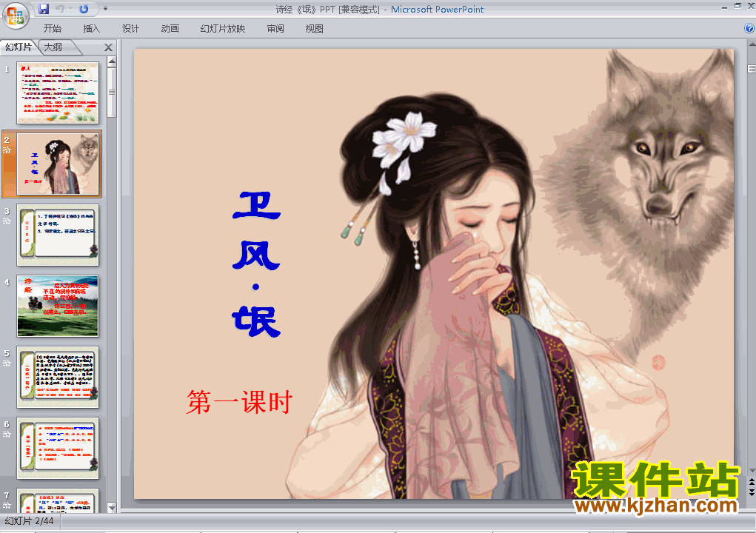Restore down the PowerPoint window
The height and width of the screenshot is (533, 756).
(x=737, y=6)
